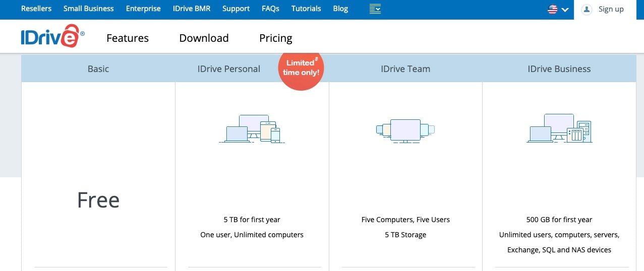Image resolution: width=644 pixels, height=271 pixels.
Task: Click the US flag language icon
Action: 553,9
